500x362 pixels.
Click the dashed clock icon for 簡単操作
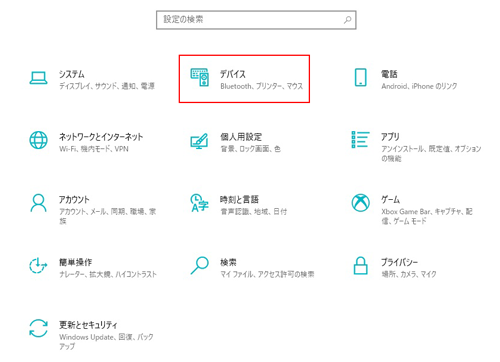38,265
